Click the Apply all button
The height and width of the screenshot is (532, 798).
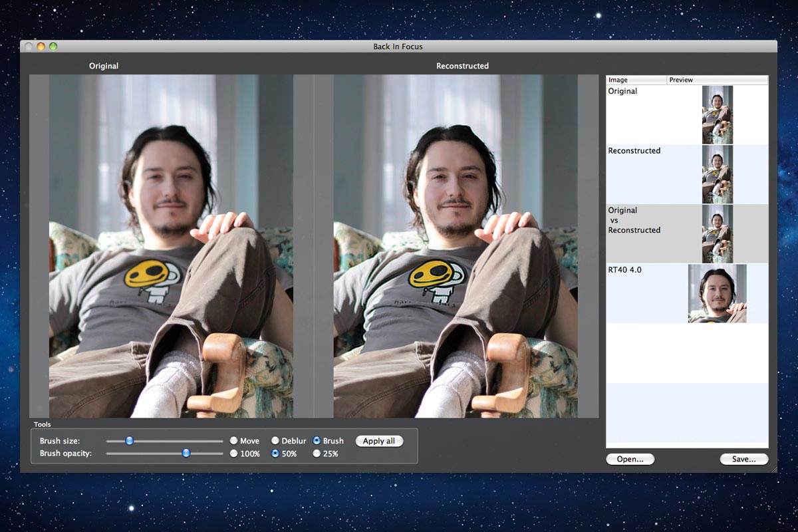pos(379,441)
